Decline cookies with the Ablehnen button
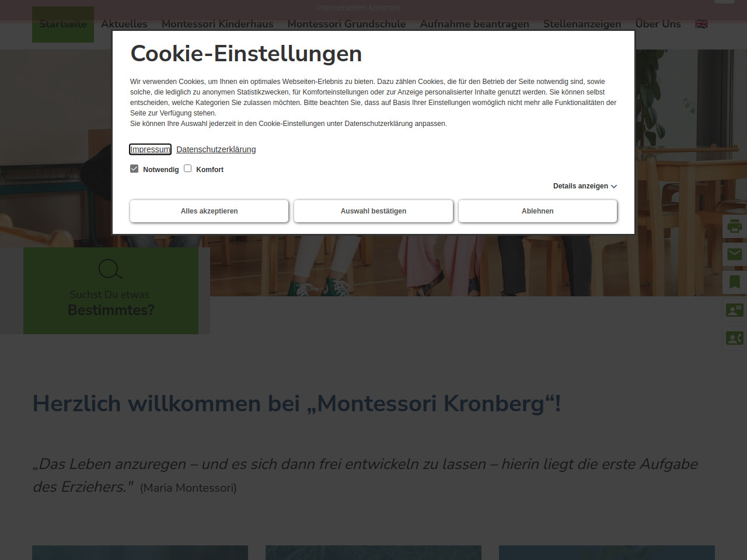 coord(537,211)
